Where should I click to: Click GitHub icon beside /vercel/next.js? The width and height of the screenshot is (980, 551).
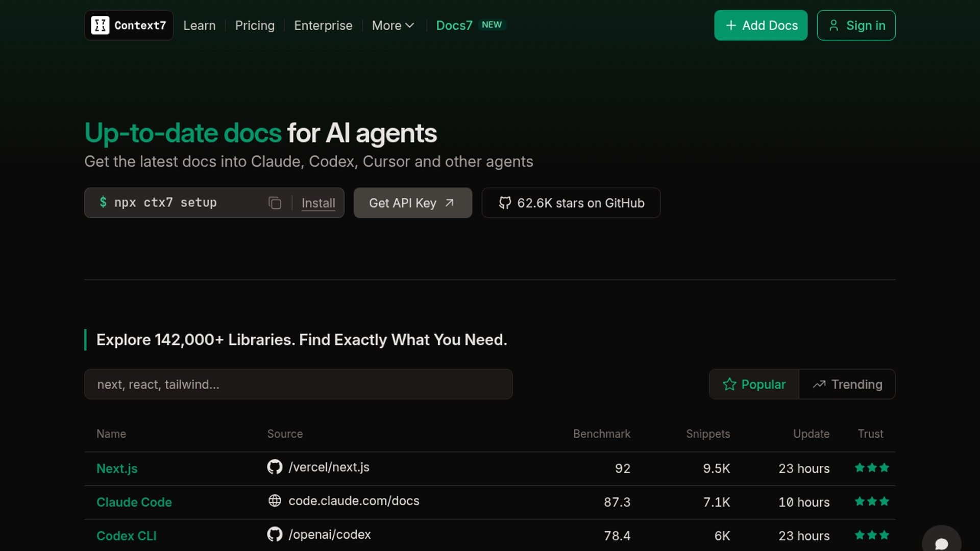tap(275, 467)
